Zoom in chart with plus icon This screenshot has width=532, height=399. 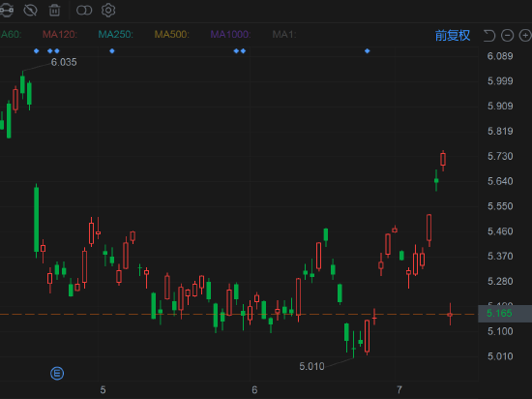click(525, 35)
